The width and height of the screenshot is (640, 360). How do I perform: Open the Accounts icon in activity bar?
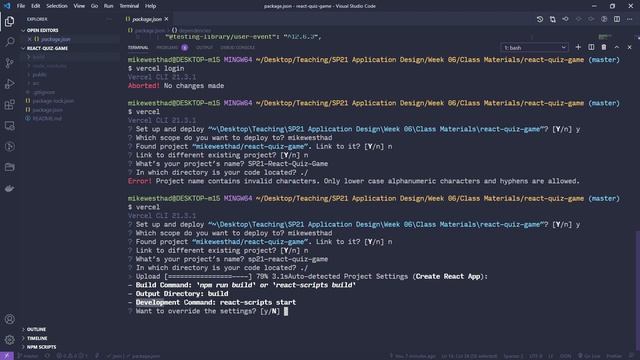9,319
